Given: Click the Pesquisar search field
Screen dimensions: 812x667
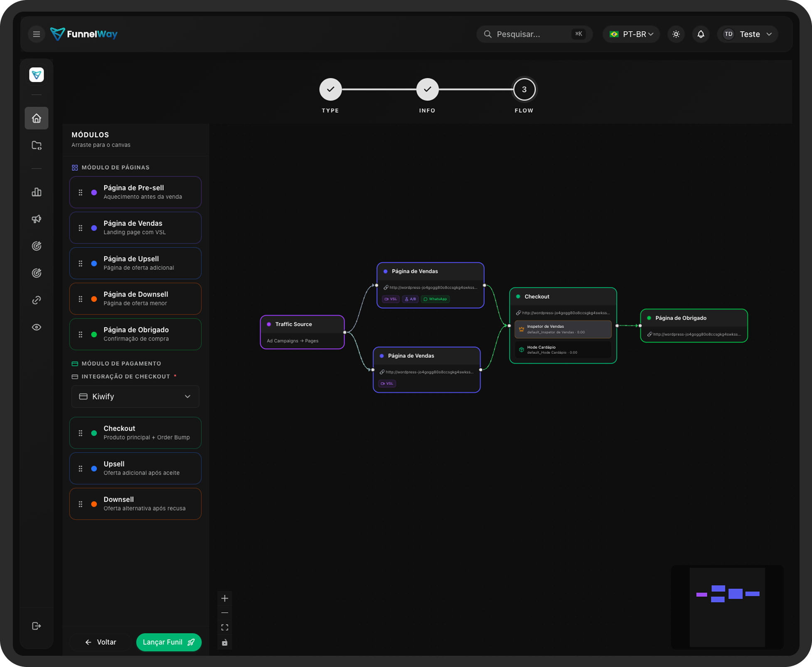Looking at the screenshot, I should [534, 34].
